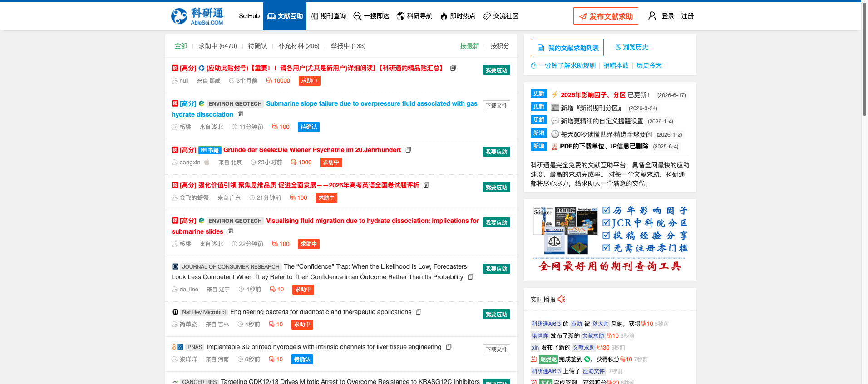
Task: Select the 求助中 (6470) filter tab
Action: pos(217,46)
